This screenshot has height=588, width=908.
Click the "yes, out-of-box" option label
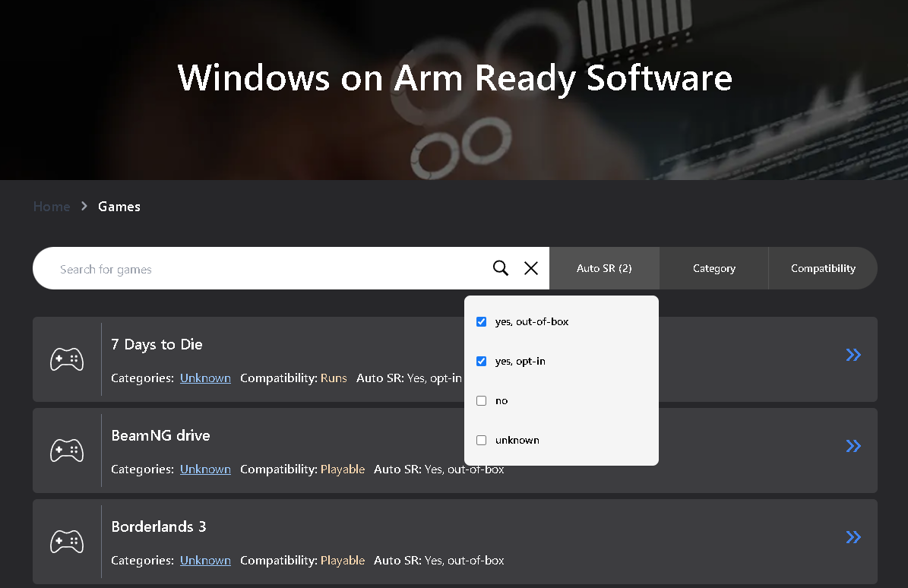point(532,322)
